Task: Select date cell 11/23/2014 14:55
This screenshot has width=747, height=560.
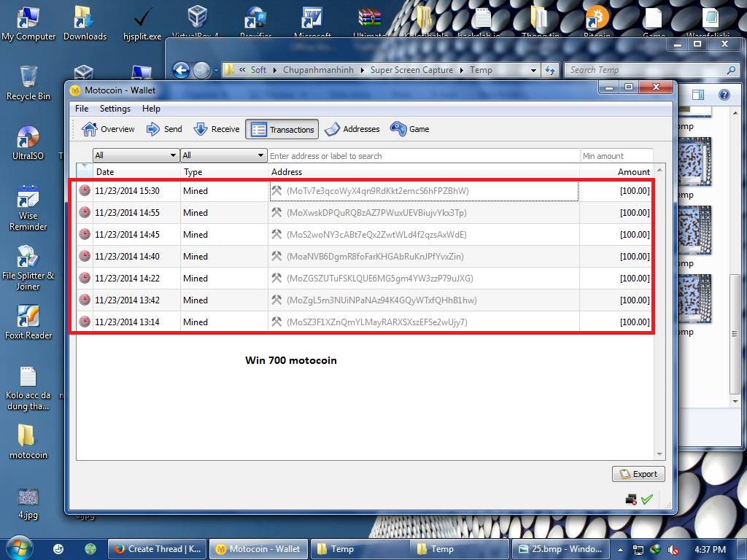Action: click(x=127, y=212)
